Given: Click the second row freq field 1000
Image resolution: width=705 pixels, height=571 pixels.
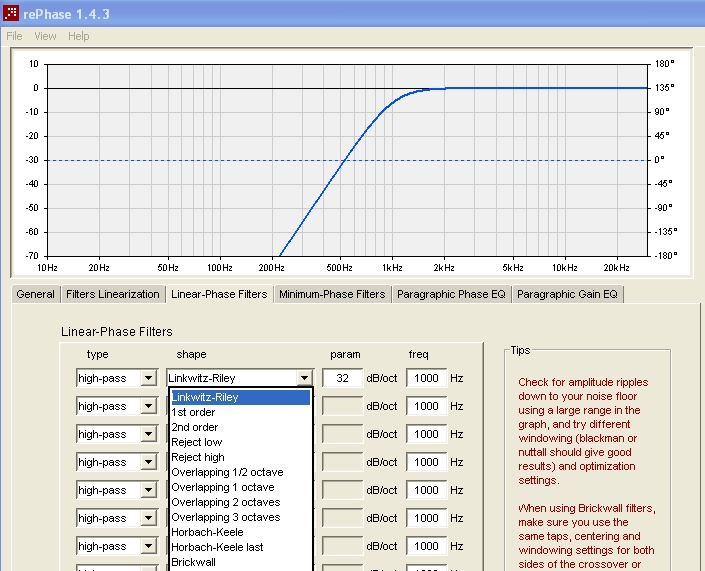Looking at the screenshot, I should 426,406.
